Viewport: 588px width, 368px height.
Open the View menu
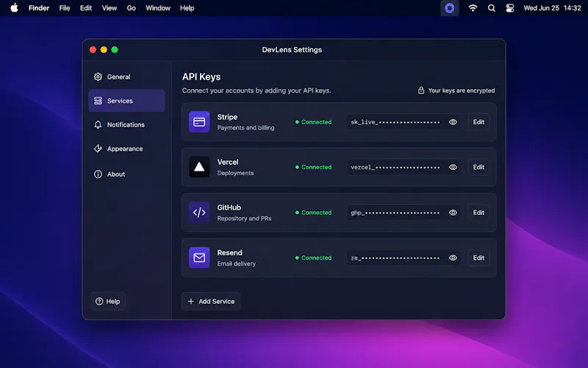pos(109,8)
